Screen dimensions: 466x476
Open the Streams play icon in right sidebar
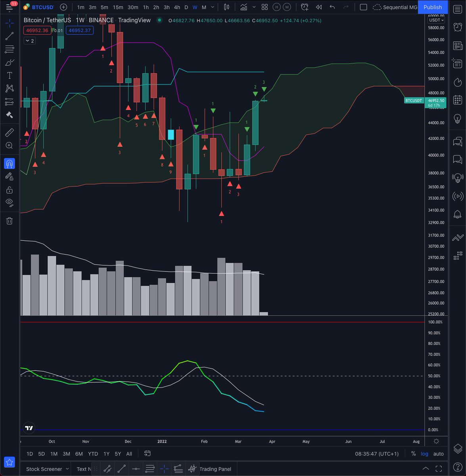click(x=457, y=196)
